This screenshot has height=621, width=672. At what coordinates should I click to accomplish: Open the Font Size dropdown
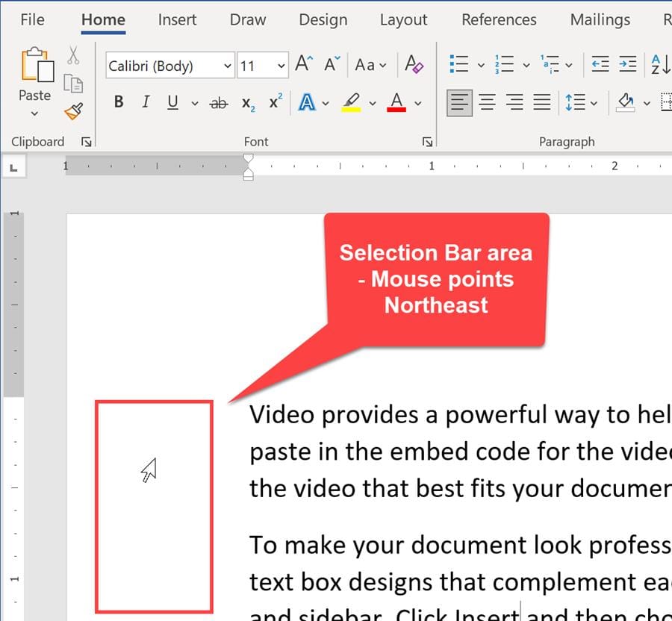tap(281, 66)
